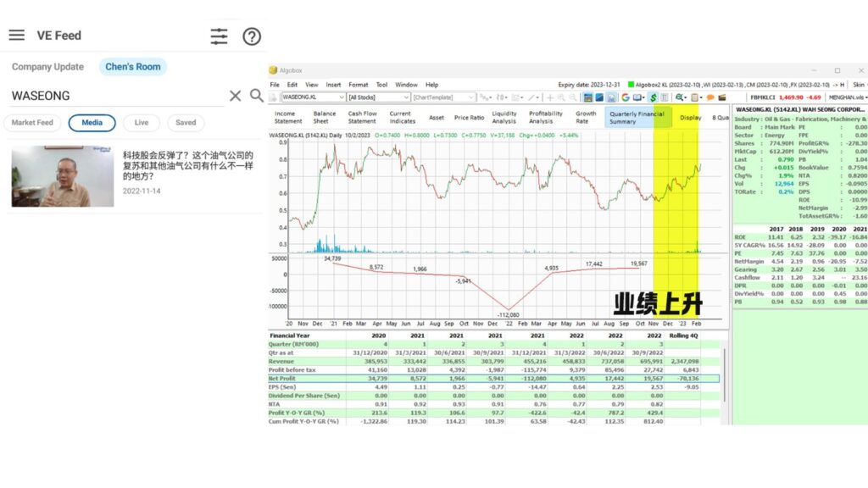Open the File menu in Algobox
This screenshot has height=488, width=868.
(x=275, y=85)
